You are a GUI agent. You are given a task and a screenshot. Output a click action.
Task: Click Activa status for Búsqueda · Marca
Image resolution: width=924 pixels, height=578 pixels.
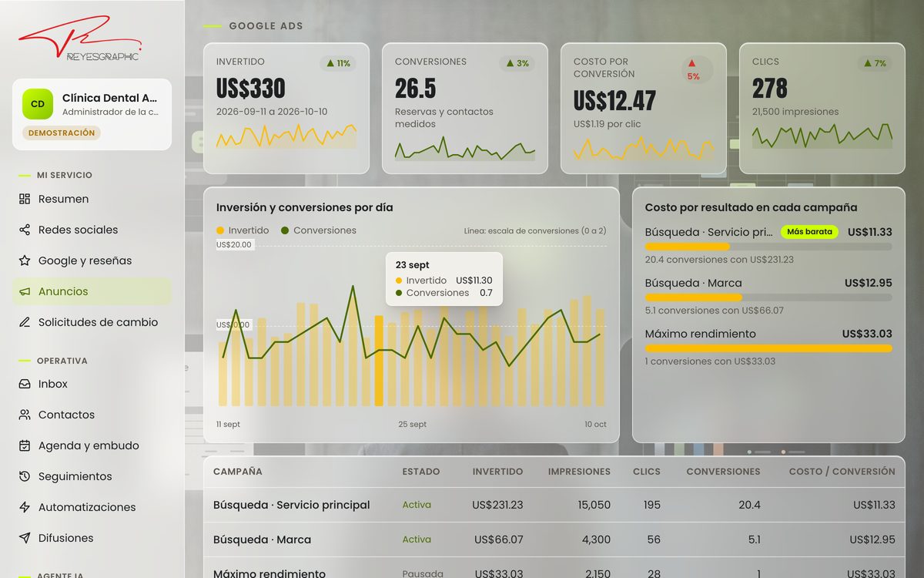(417, 539)
